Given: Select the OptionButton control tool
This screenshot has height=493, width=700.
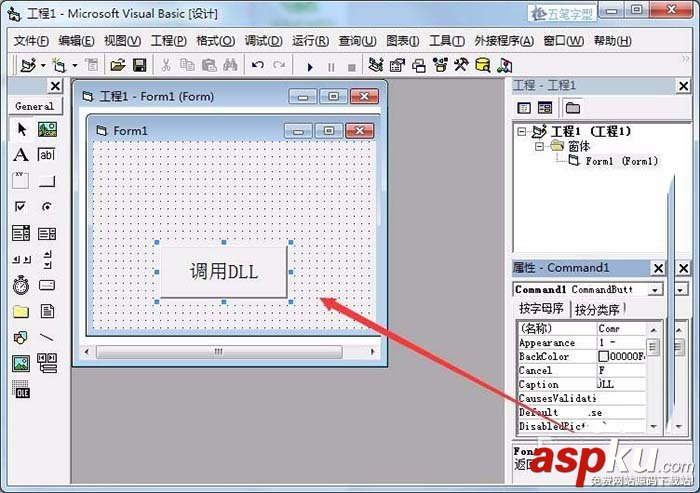Looking at the screenshot, I should [46, 206].
